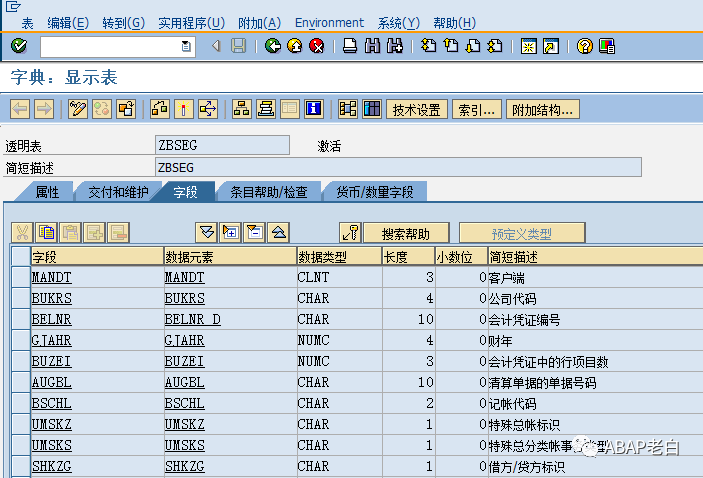The image size is (703, 478).
Task: Click the Where-Used List icon
Action: [208, 109]
